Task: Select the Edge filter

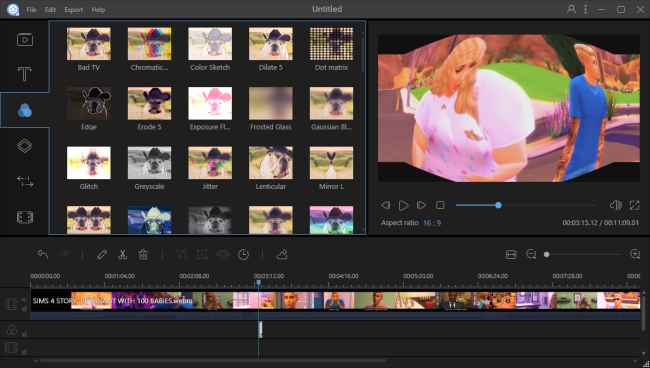Action: (x=89, y=109)
